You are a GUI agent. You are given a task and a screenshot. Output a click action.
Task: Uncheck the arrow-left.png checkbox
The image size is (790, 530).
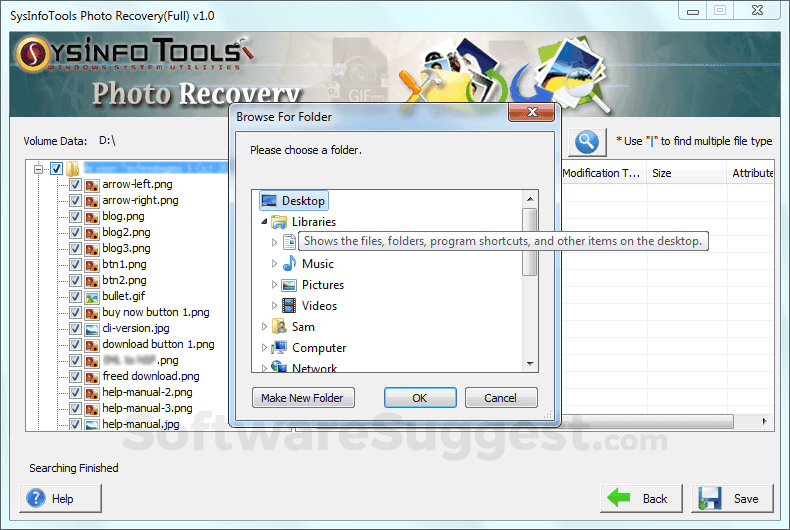tap(75, 185)
